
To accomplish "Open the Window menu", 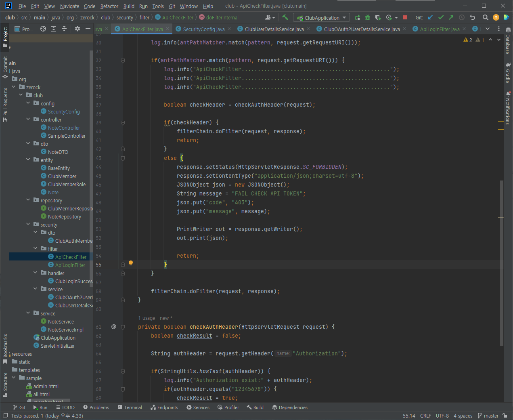I will [x=189, y=6].
